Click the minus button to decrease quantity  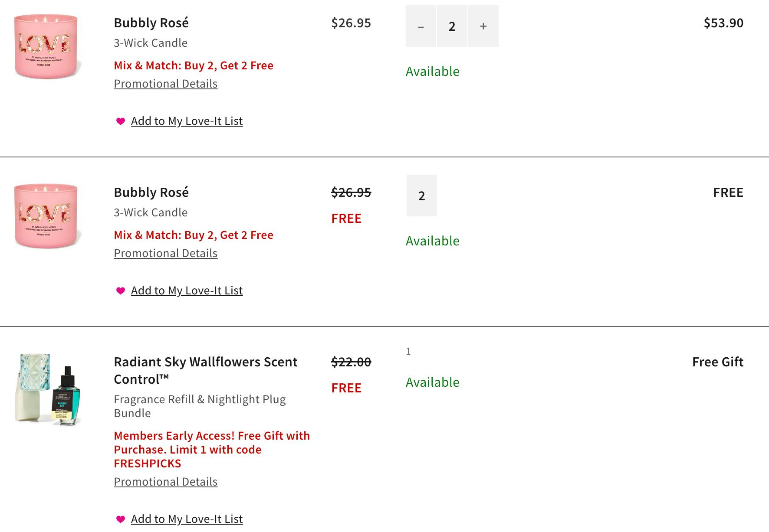click(421, 26)
